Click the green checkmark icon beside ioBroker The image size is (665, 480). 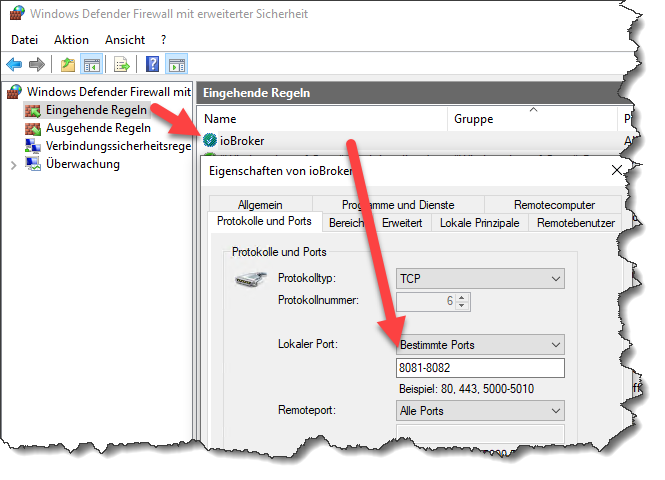pos(210,140)
